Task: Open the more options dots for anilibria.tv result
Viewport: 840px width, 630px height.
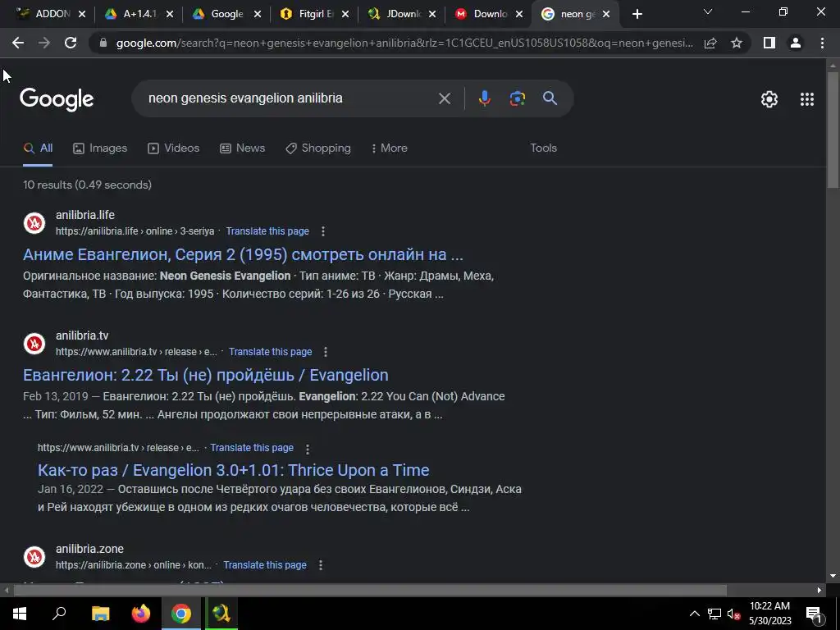Action: 325,352
